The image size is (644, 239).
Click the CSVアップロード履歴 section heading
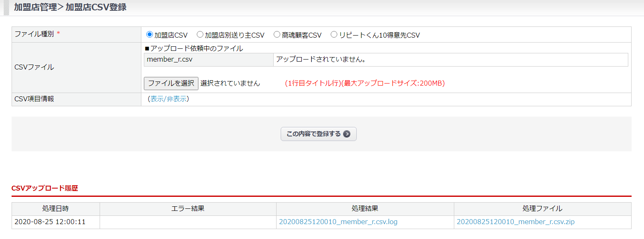click(x=45, y=189)
